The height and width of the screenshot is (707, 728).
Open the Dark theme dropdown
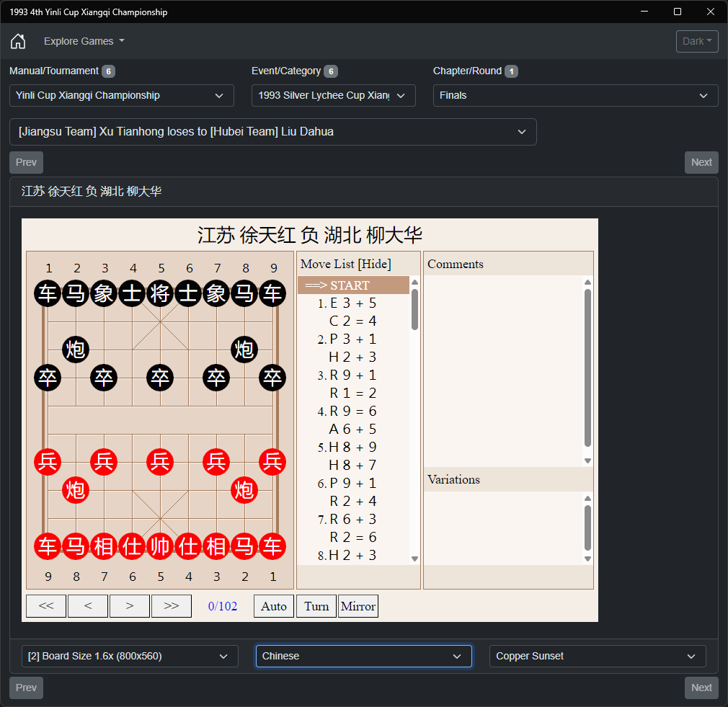[697, 41]
